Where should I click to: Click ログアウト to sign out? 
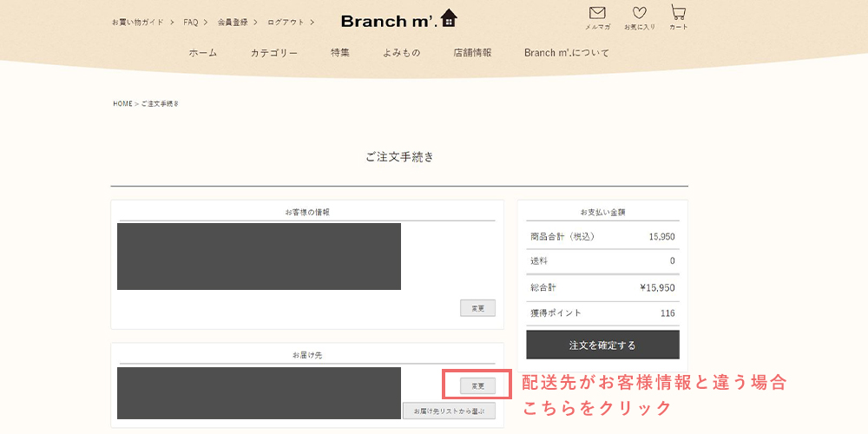pyautogui.click(x=286, y=22)
